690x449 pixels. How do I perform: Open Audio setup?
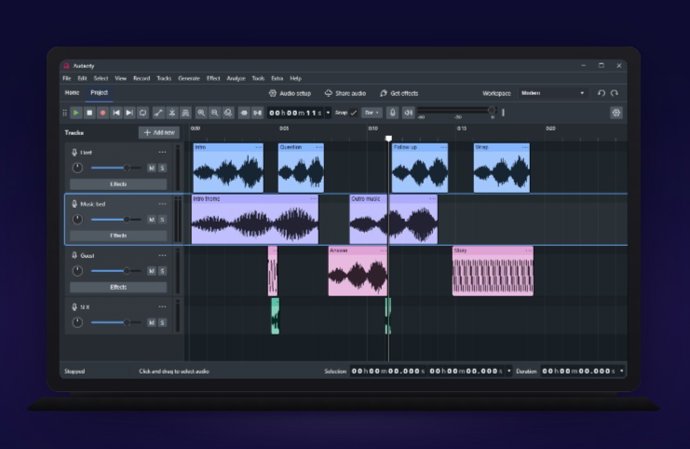290,93
